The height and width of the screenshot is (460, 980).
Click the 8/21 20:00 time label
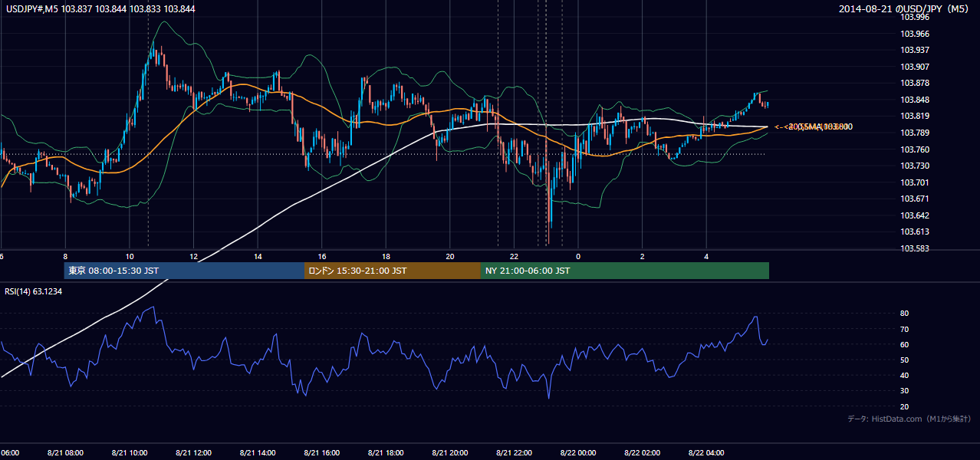pyautogui.click(x=450, y=453)
